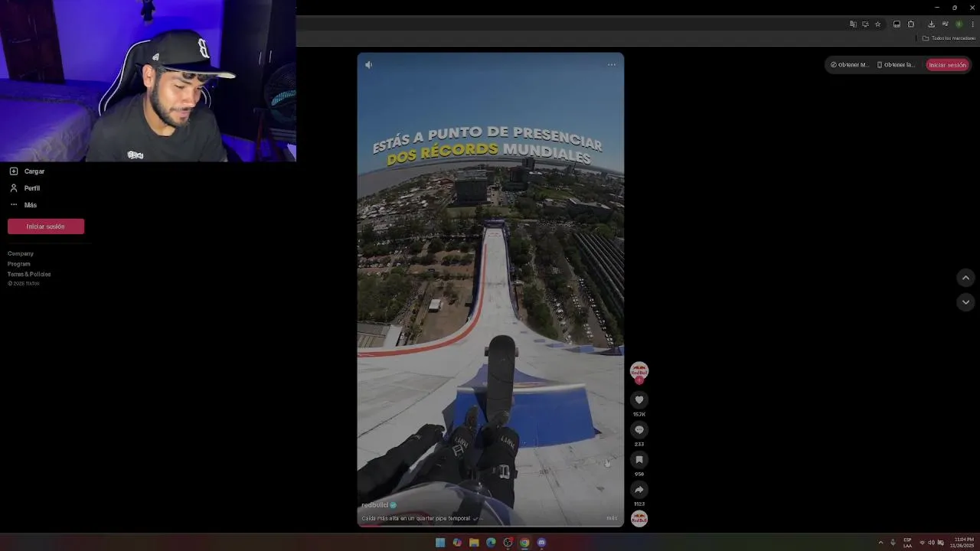Mute the TikTok video sound
Screen dimensions: 980x551
(368, 65)
